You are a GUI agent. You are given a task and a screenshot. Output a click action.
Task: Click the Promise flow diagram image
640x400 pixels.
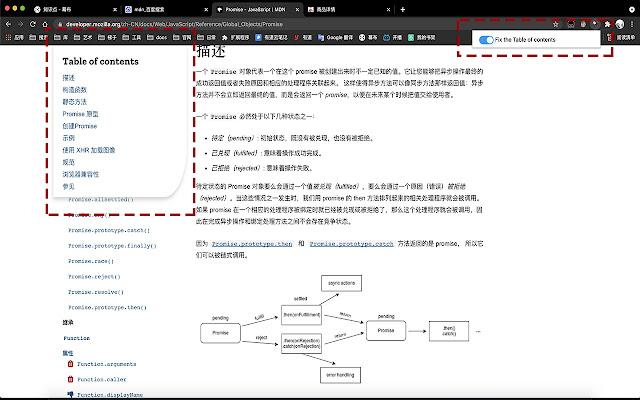tap(341, 329)
